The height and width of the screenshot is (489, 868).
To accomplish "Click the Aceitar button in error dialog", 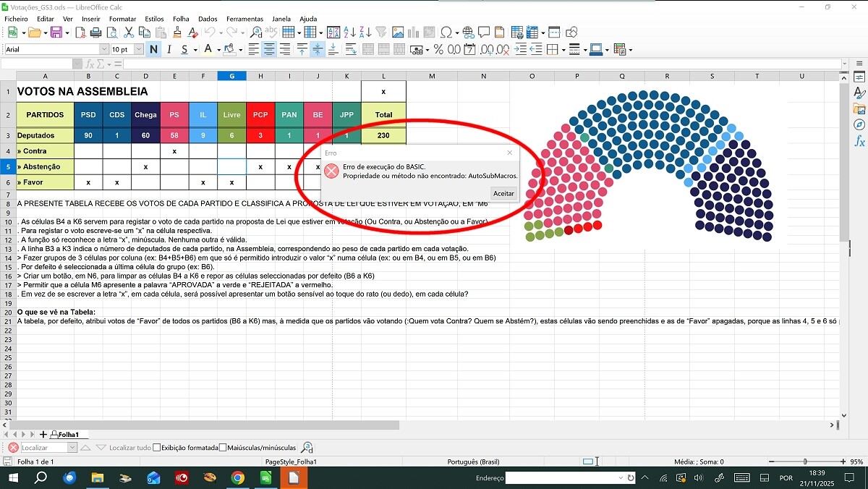I will coord(503,193).
